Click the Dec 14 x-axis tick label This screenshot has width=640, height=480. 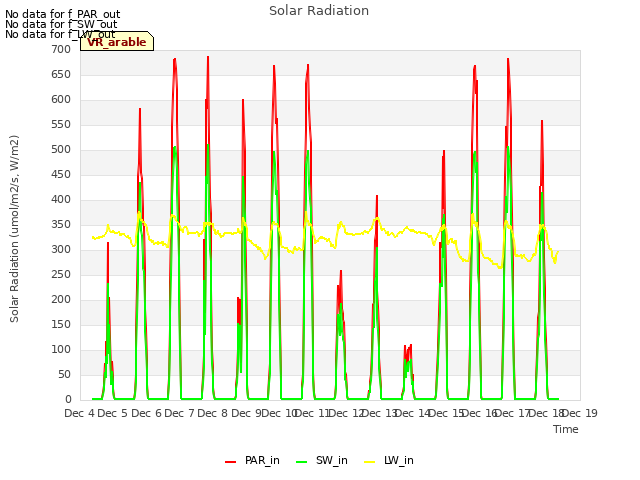click(x=413, y=413)
